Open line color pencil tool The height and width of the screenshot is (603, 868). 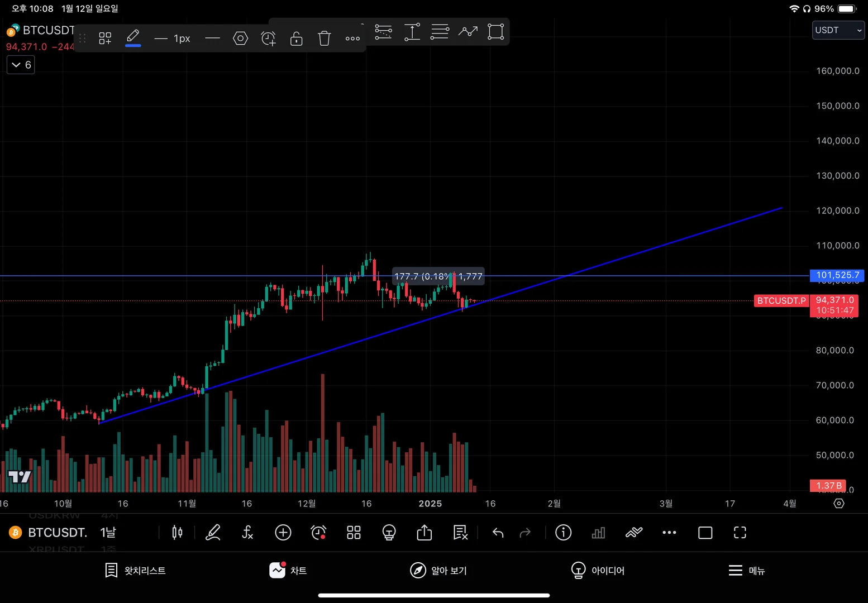pos(133,37)
